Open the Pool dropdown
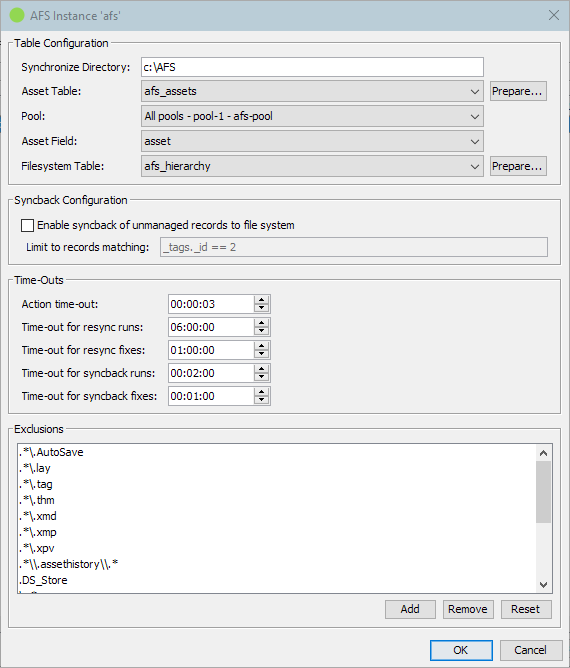 click(x=312, y=116)
